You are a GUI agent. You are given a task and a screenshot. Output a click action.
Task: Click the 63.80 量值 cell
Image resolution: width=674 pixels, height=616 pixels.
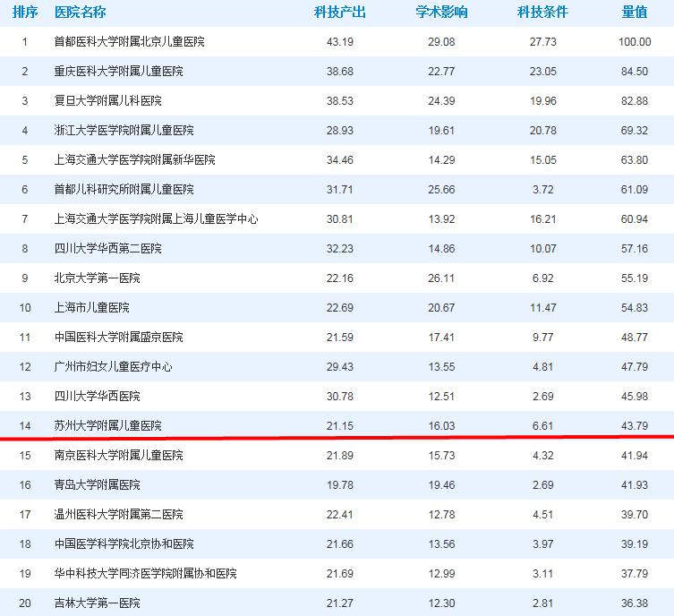click(x=635, y=160)
